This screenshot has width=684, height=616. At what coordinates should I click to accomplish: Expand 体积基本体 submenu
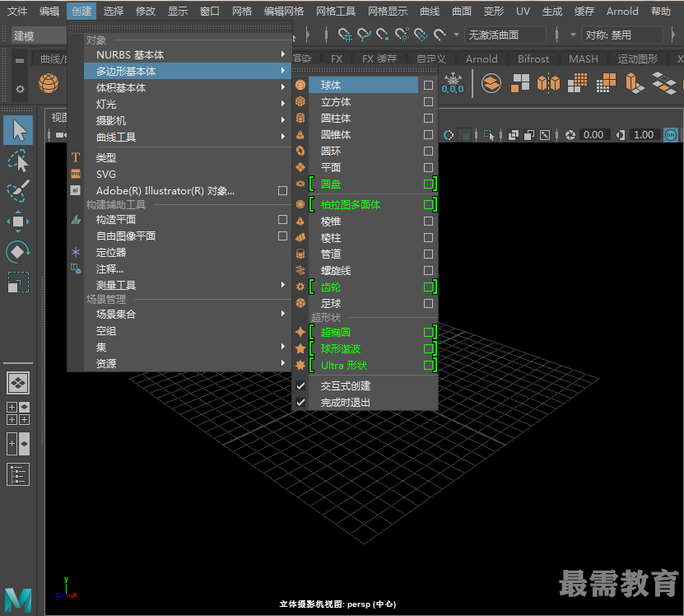(x=187, y=88)
